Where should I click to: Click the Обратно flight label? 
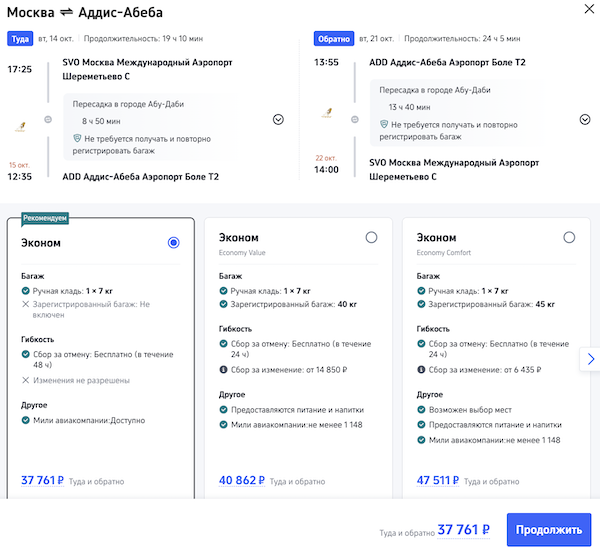pos(333,39)
